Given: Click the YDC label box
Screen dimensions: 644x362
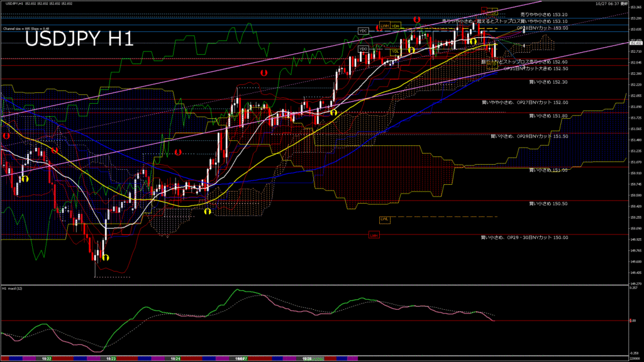Looking at the screenshot, I should click(x=363, y=31).
